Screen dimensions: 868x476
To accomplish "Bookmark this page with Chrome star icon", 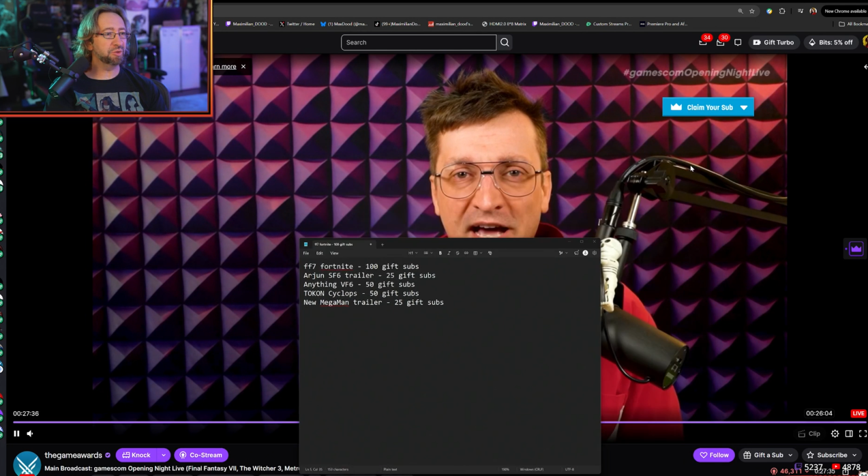I will pos(752,11).
